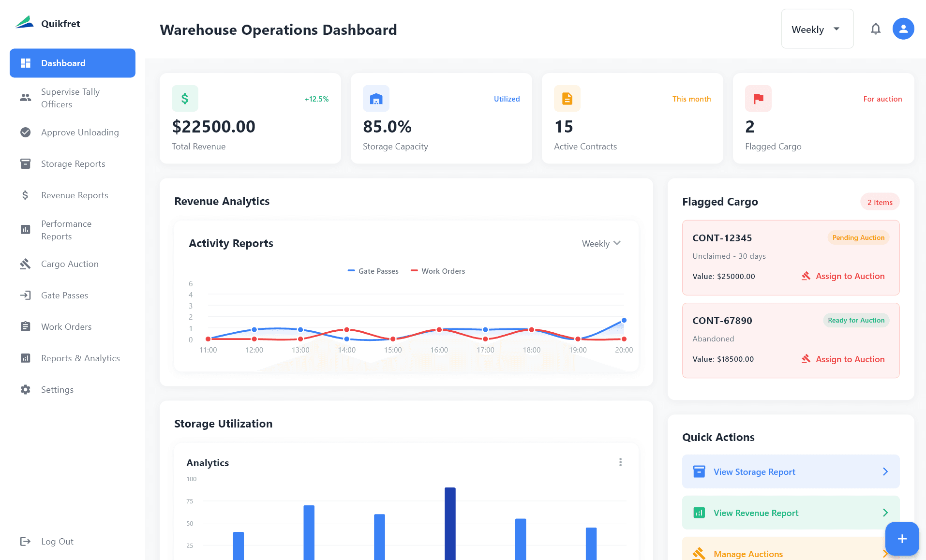Open the Weekly dropdown in the header
Viewport: 926px width, 560px height.
(817, 29)
